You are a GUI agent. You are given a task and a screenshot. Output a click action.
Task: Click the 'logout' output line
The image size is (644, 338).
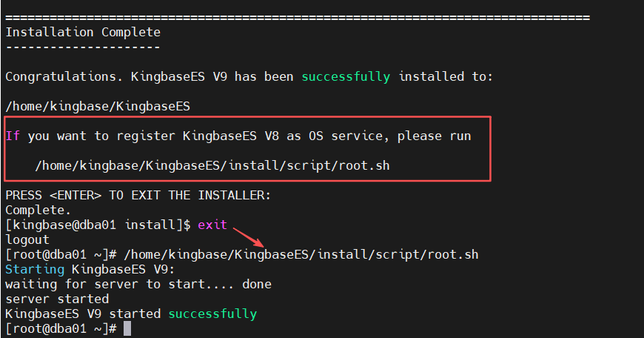click(27, 239)
